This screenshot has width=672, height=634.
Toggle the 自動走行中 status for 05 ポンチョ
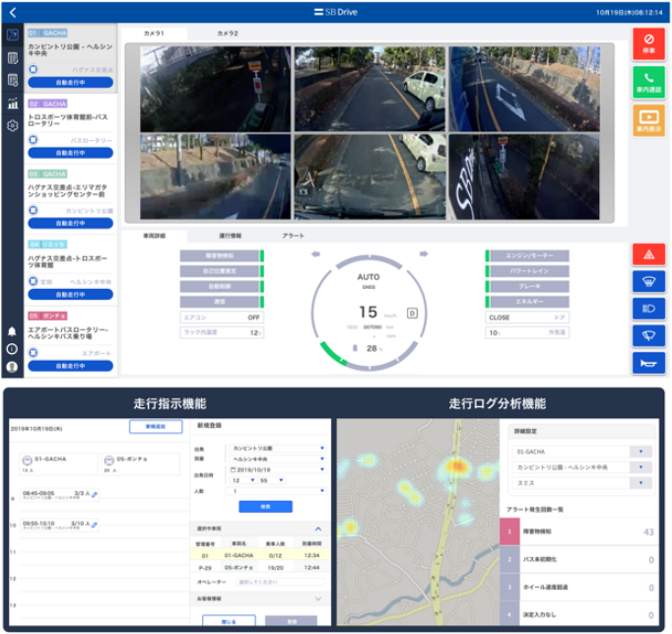click(71, 364)
